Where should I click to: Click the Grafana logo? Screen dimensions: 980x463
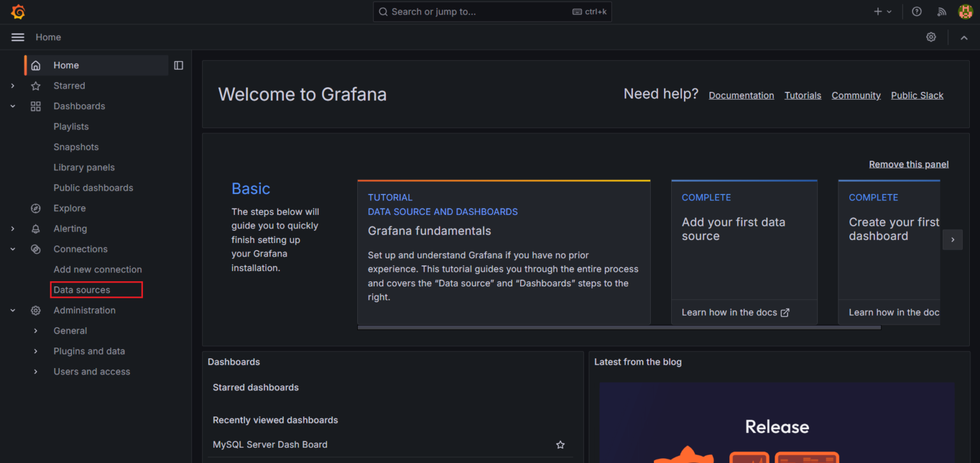[x=18, y=11]
